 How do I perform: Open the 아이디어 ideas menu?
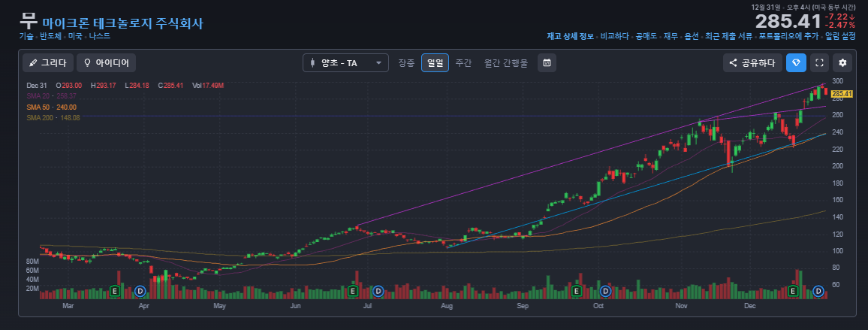107,62
